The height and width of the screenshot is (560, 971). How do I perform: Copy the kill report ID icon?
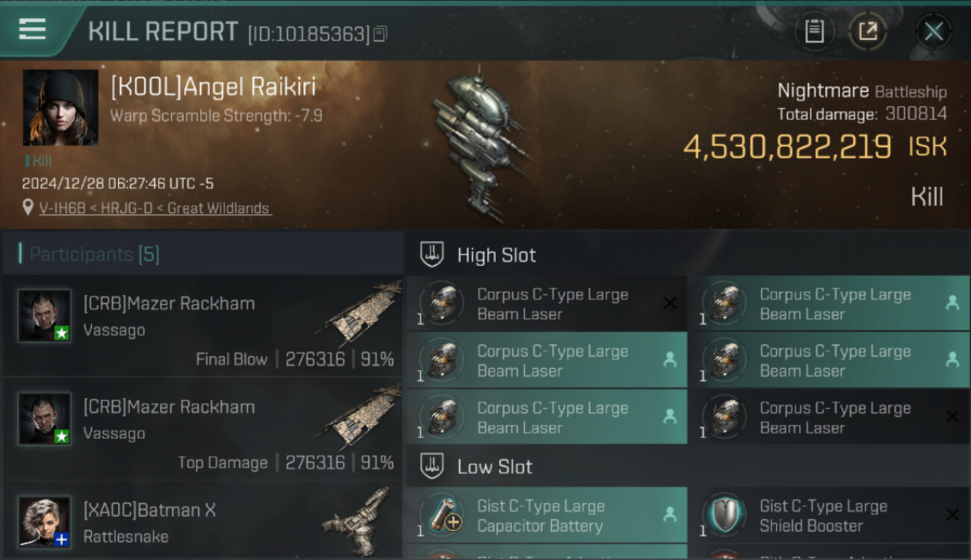[x=380, y=34]
